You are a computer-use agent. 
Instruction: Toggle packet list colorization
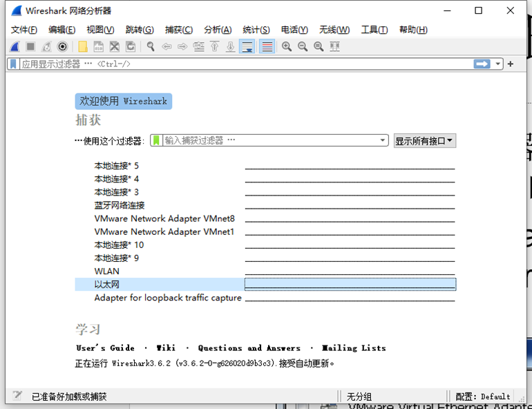pos(267,46)
